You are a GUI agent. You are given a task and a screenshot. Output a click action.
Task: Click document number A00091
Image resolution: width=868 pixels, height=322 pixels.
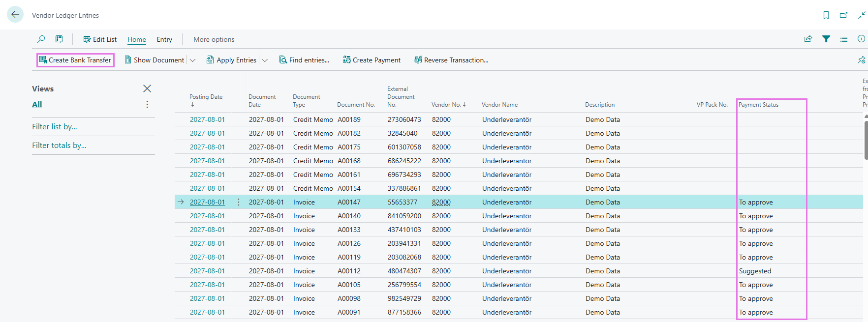(x=349, y=312)
